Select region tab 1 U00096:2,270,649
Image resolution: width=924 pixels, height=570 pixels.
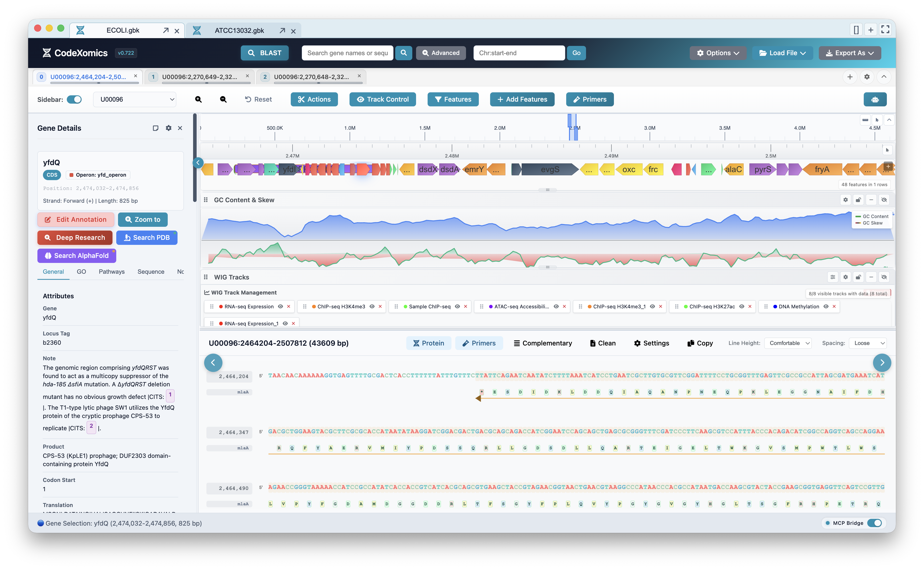(x=200, y=77)
